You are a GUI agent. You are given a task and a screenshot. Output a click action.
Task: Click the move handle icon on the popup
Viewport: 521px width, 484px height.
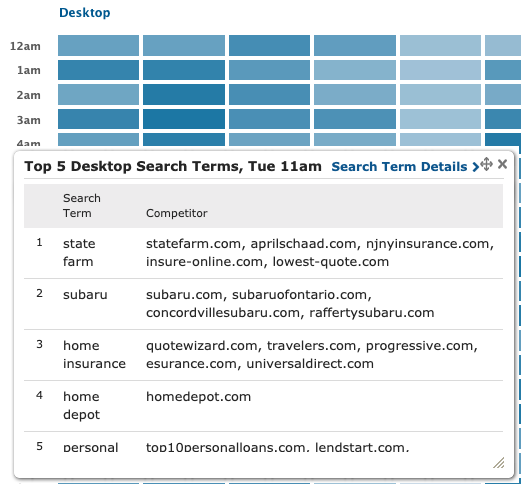[486, 164]
